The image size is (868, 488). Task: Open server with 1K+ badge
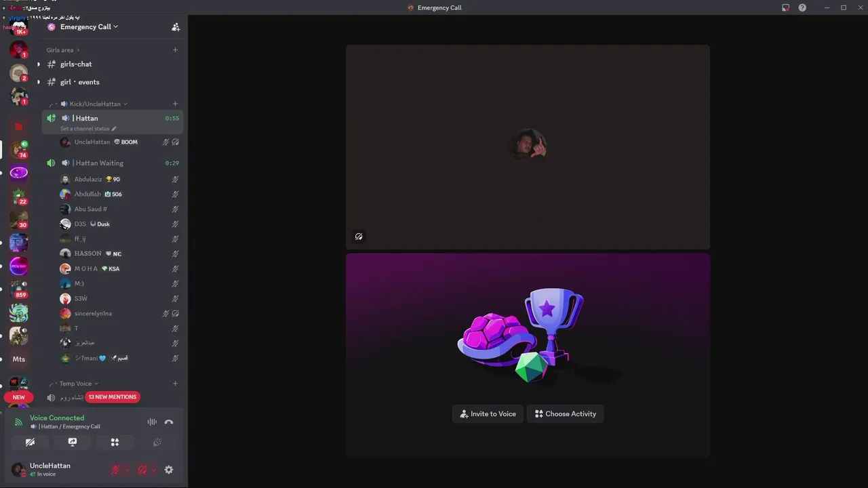18,27
